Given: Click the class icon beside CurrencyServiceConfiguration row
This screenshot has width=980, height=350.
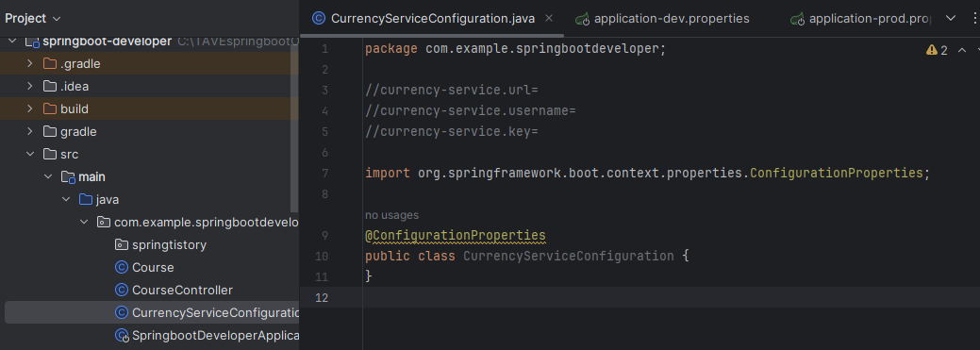Looking at the screenshot, I should pyautogui.click(x=122, y=312).
